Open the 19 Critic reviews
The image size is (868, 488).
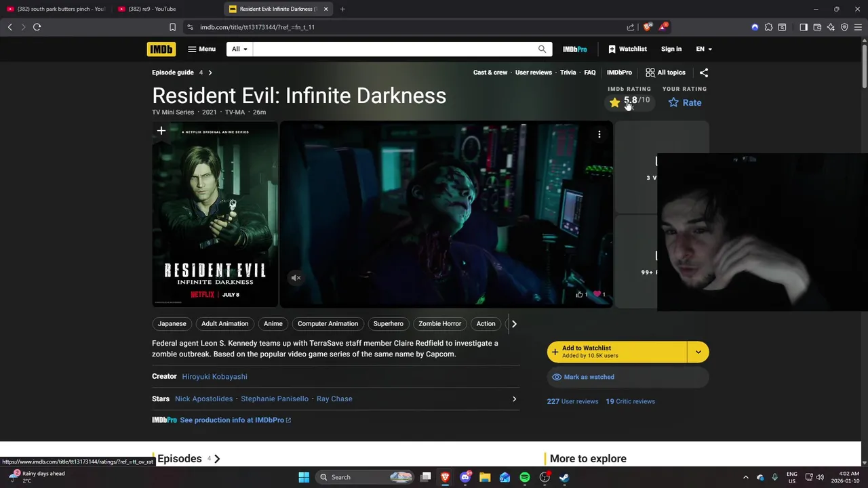(630, 401)
